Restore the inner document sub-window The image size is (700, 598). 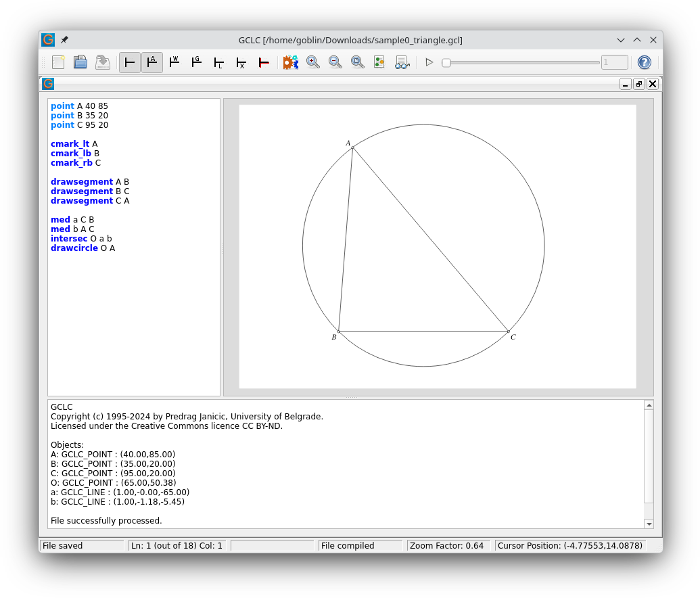pos(639,84)
